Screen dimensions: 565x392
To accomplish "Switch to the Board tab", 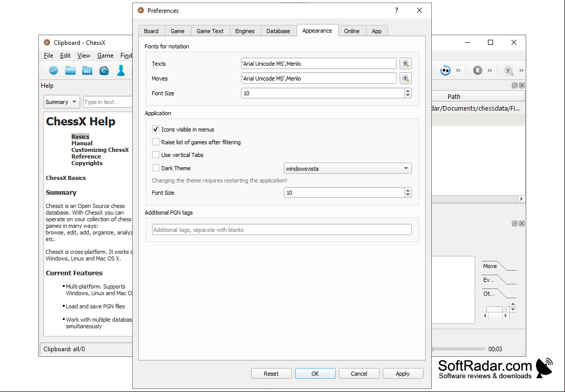I will [x=152, y=31].
